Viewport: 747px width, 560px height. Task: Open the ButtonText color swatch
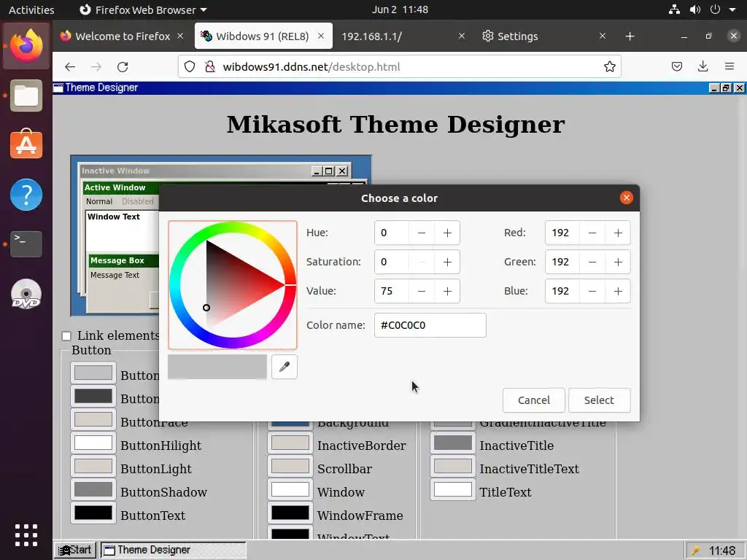point(93,513)
